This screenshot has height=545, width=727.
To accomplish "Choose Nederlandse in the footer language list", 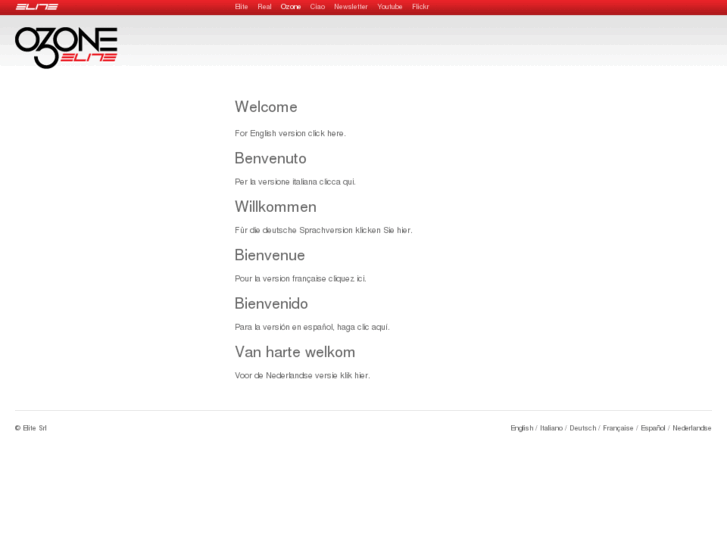I will (x=692, y=428).
